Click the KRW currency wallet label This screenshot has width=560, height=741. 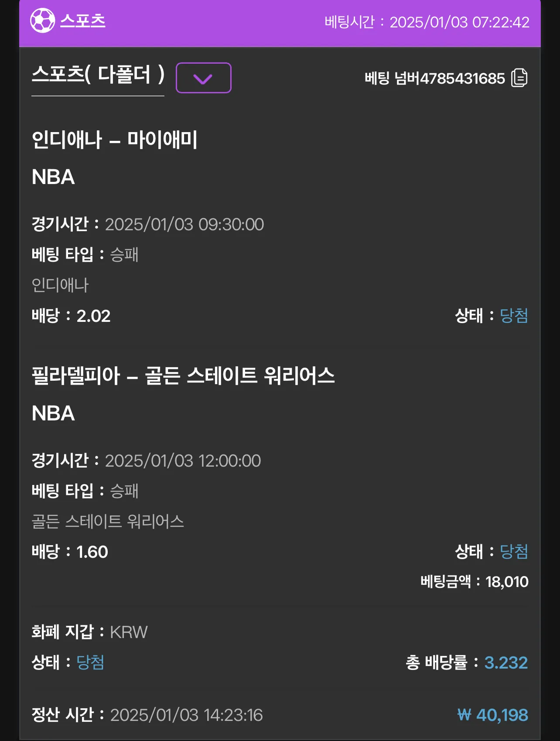129,632
